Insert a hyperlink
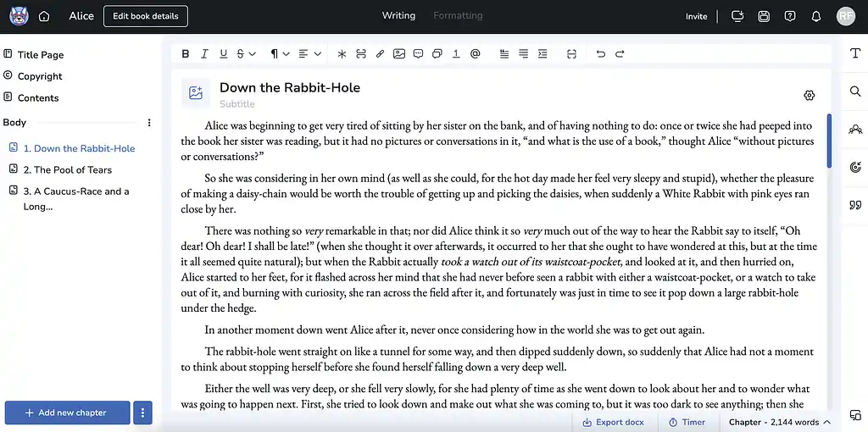This screenshot has width=868, height=432. click(x=380, y=53)
